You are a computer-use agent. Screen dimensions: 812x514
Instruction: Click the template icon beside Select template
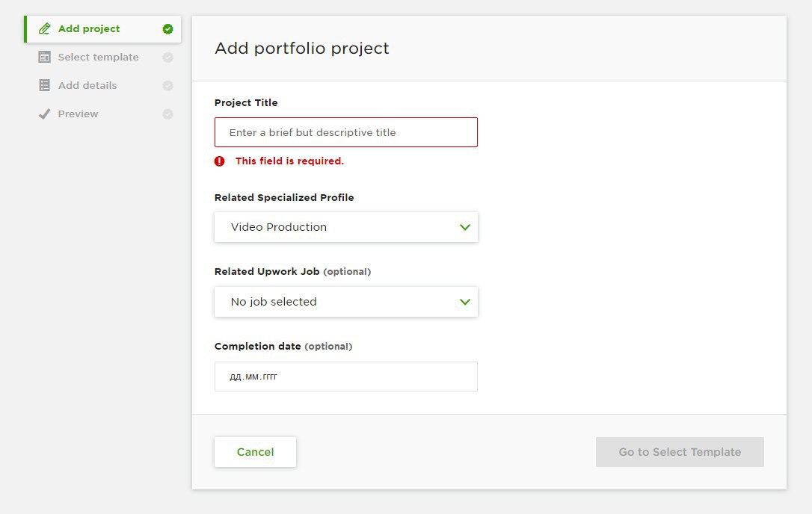(x=45, y=57)
